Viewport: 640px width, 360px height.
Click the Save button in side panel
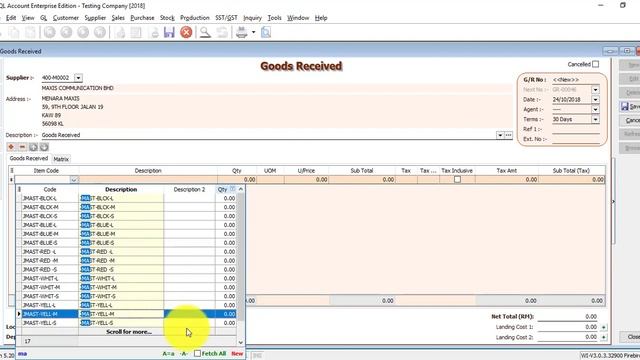pos(630,107)
